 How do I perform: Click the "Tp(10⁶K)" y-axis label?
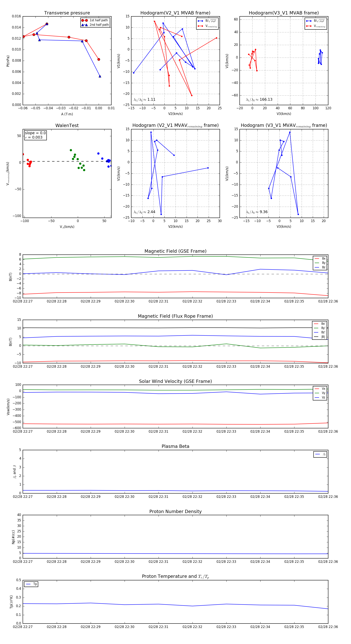click(x=11, y=602)
